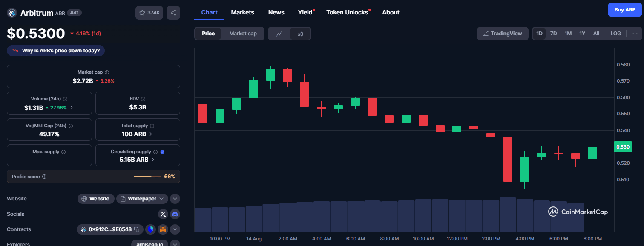The image size is (644, 246).
Task: Open the News tab
Action: point(276,12)
